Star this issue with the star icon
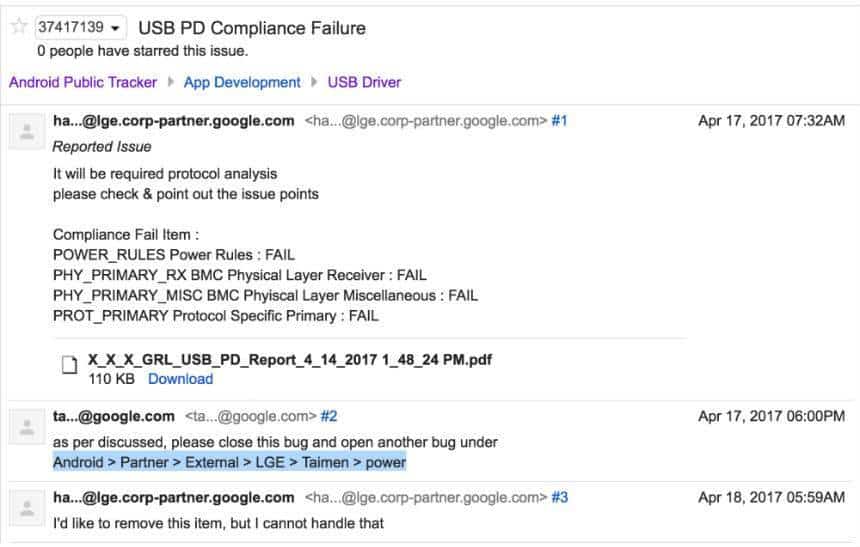Viewport: 860px width, 547px height. click(x=19, y=26)
